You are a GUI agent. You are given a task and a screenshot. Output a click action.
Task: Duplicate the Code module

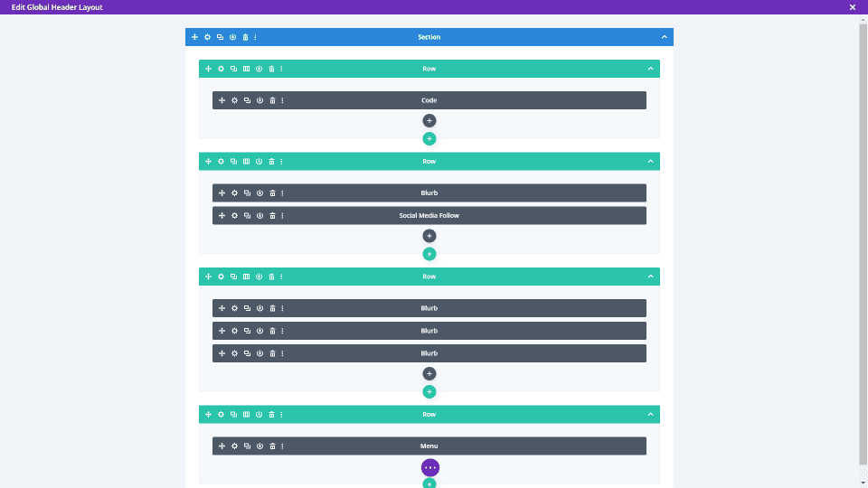pyautogui.click(x=247, y=100)
